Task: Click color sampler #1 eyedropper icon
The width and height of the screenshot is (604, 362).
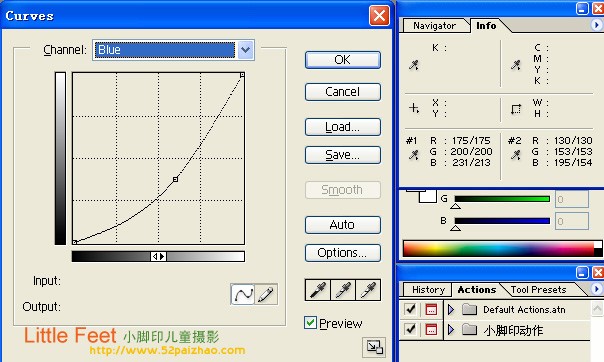Action: tap(414, 155)
